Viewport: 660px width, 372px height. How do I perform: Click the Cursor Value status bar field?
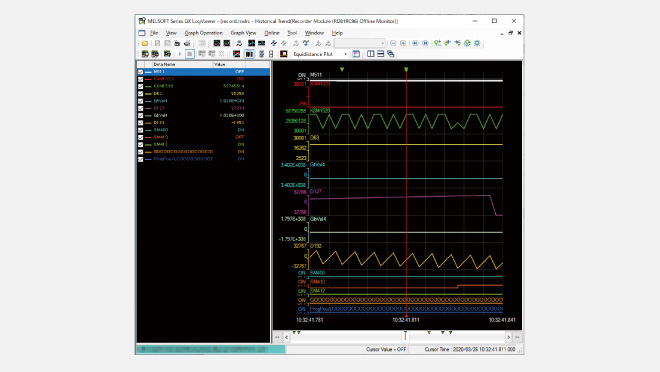click(386, 349)
